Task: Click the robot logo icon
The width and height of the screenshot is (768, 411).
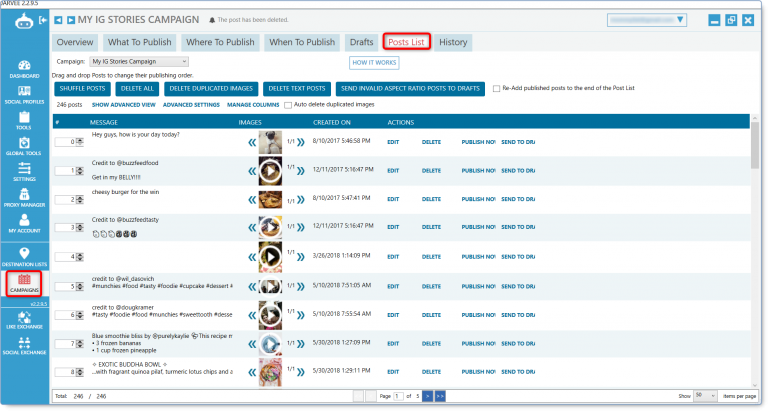Action: [24, 21]
